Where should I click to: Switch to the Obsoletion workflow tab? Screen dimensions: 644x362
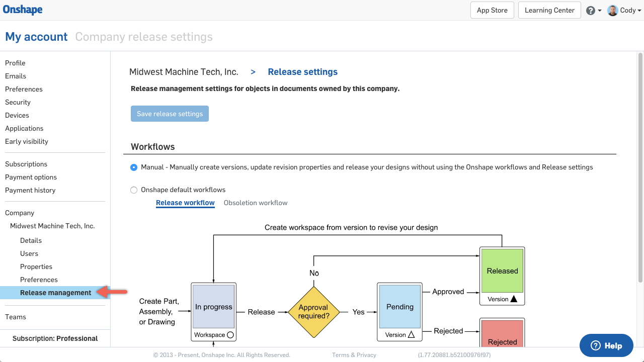256,203
